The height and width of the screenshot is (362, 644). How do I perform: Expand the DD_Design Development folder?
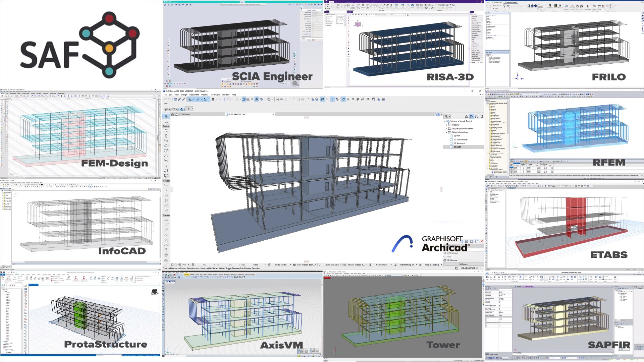pyautogui.click(x=446, y=129)
